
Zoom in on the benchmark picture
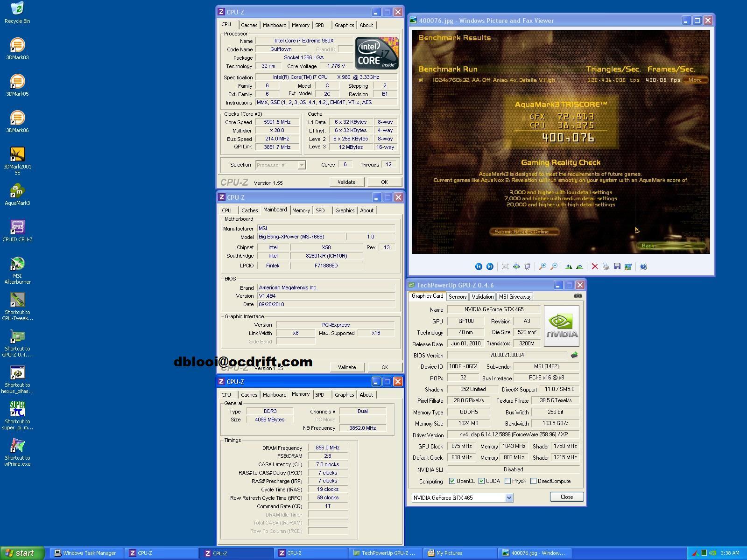point(543,266)
